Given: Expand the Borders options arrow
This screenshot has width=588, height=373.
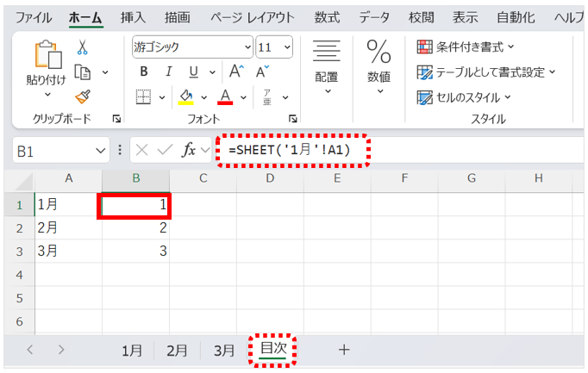Looking at the screenshot, I should (x=162, y=97).
